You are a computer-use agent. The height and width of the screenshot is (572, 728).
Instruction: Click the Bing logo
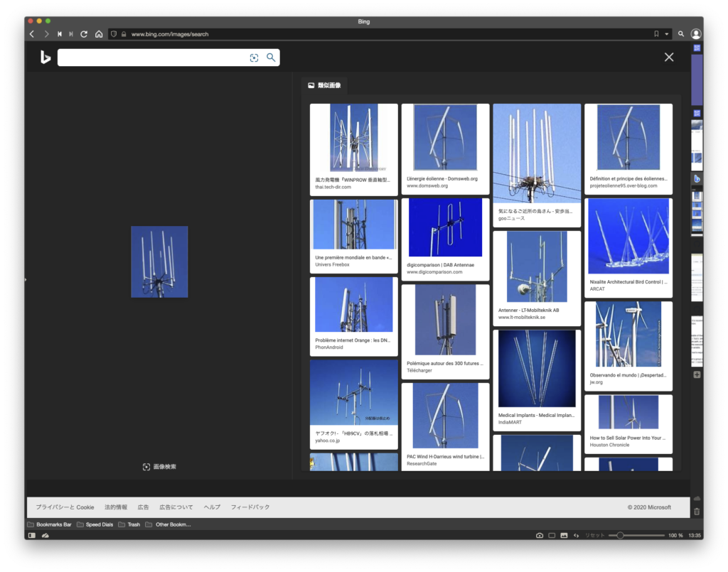point(45,58)
